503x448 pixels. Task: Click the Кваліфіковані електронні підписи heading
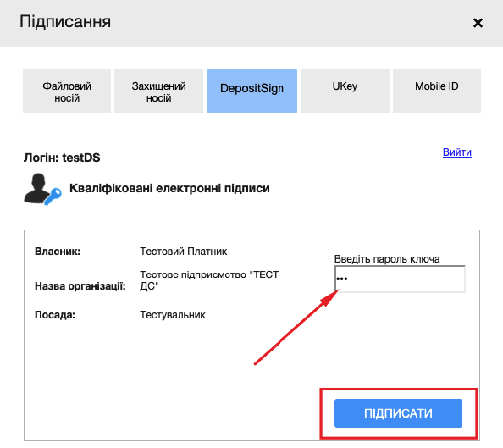pos(169,188)
